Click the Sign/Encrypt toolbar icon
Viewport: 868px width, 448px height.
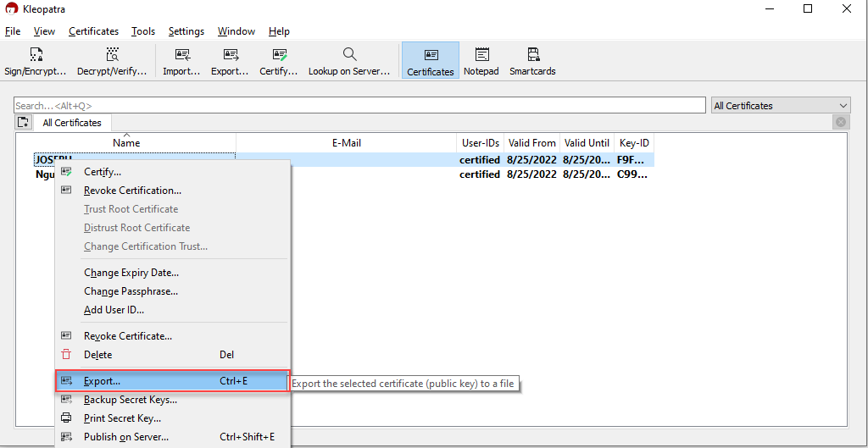36,61
